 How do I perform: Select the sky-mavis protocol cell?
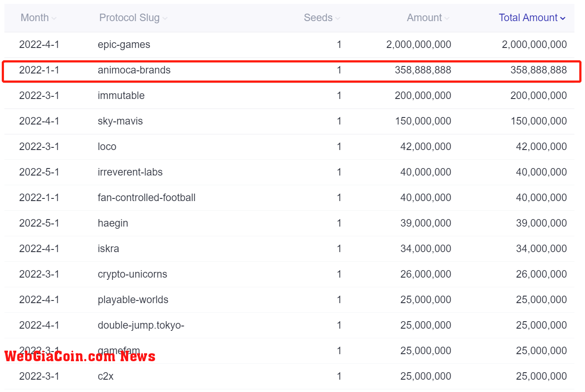point(120,121)
